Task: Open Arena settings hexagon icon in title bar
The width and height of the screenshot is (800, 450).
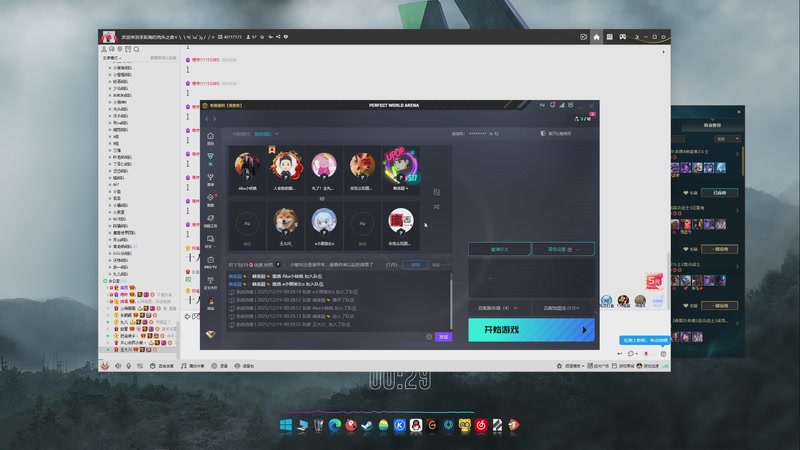Action: click(x=570, y=105)
